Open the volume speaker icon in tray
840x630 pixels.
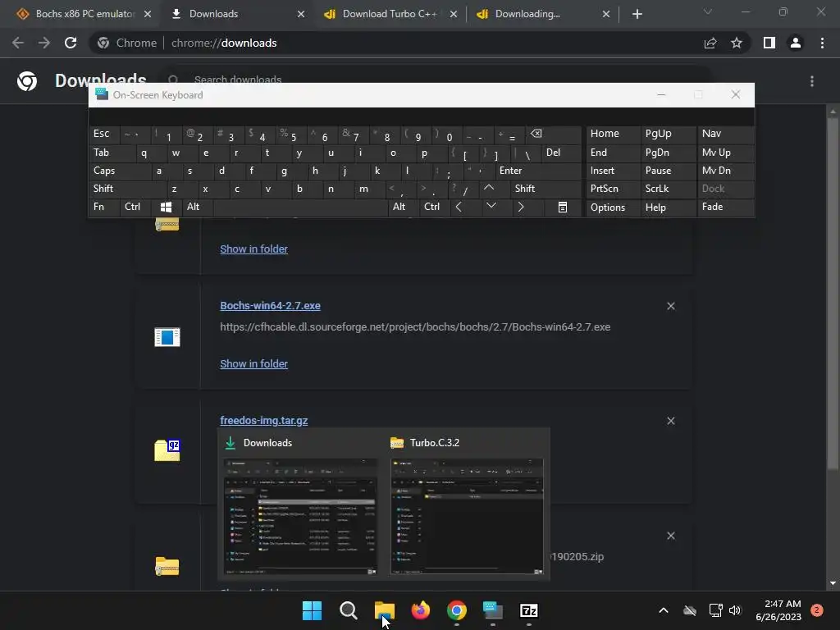click(735, 610)
